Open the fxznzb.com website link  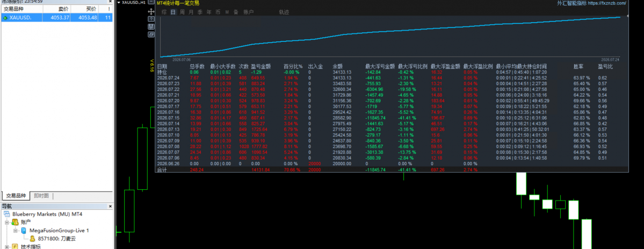coord(607,3)
